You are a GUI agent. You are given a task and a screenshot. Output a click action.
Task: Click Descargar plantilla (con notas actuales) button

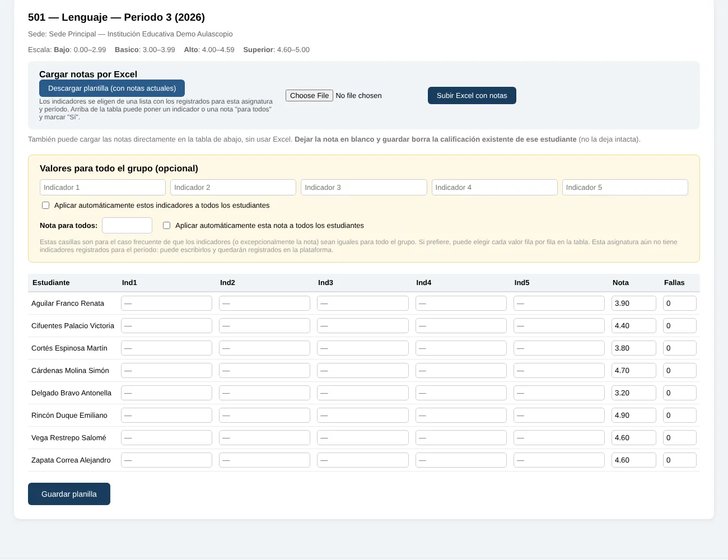[x=112, y=88]
